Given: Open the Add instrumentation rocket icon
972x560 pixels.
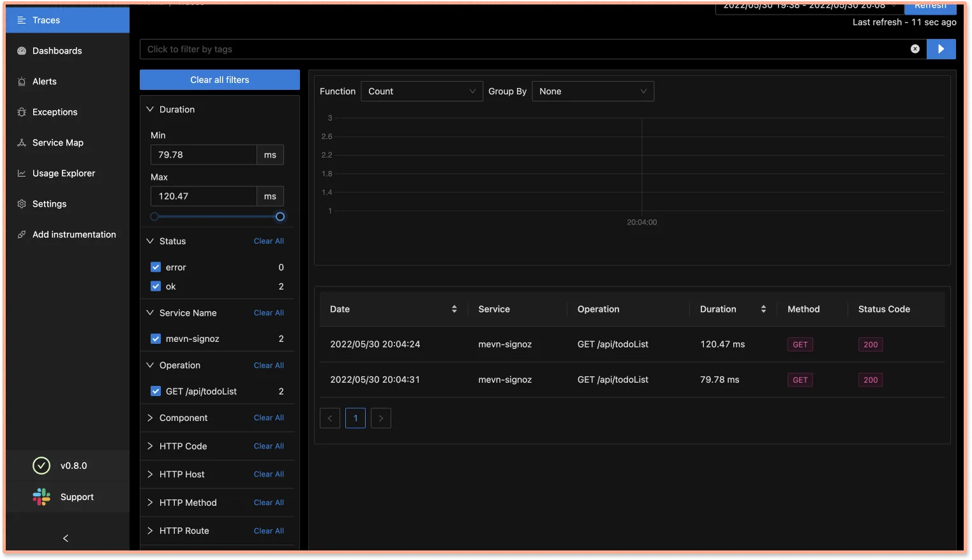Looking at the screenshot, I should (22, 235).
